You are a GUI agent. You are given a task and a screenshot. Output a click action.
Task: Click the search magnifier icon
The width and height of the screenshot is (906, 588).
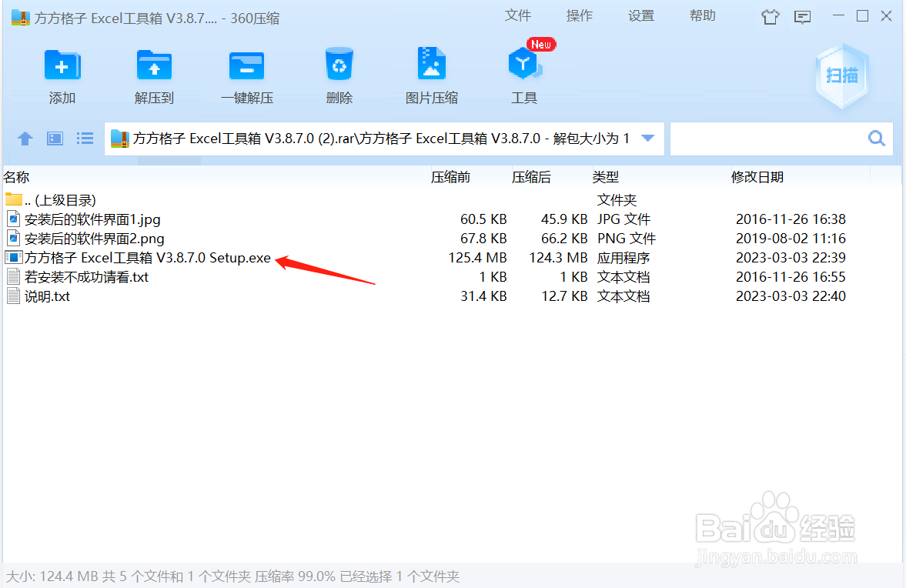point(877,139)
